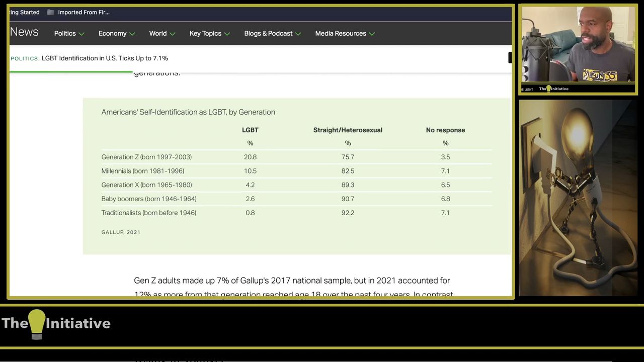This screenshot has width=644, height=362.
Task: Click the Straight/Heterosexual column header
Action: tap(348, 130)
